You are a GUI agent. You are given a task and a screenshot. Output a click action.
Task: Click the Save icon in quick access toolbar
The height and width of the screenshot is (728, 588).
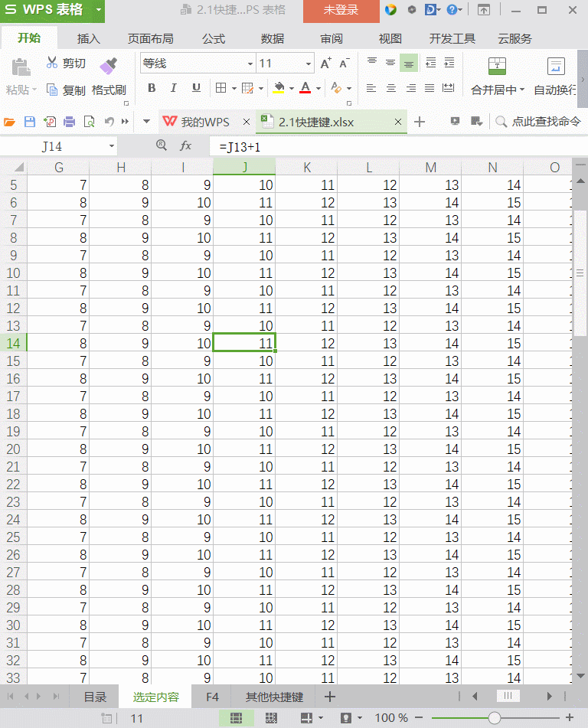pos(30,122)
